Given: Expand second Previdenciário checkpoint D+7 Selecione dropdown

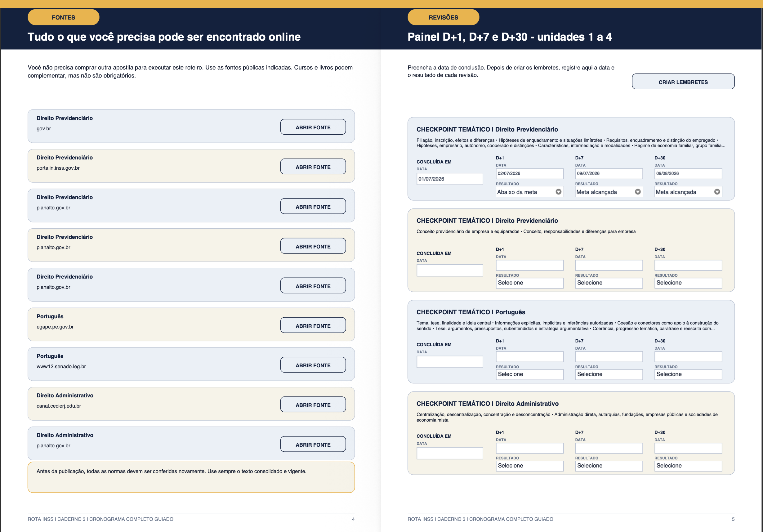Looking at the screenshot, I should click(609, 283).
